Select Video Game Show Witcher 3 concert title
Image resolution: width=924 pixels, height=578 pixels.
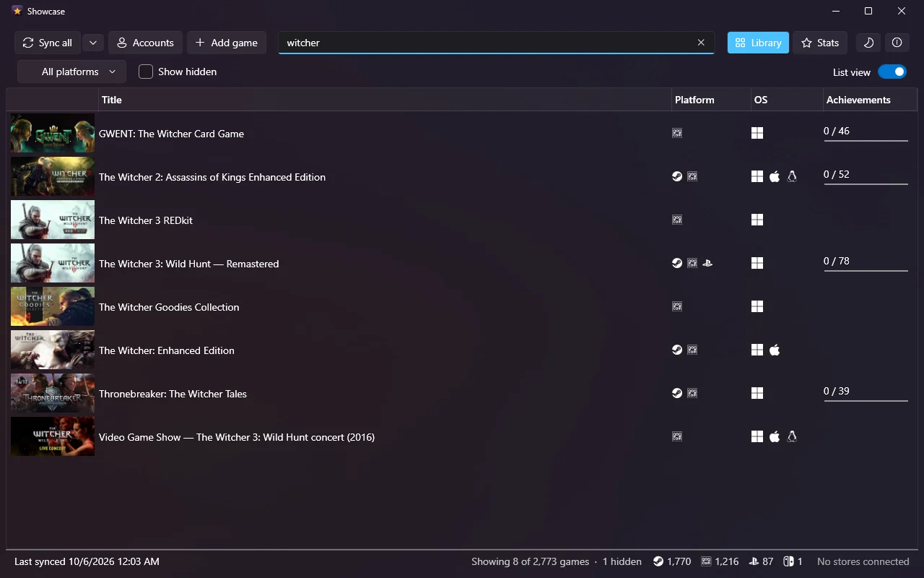(237, 437)
